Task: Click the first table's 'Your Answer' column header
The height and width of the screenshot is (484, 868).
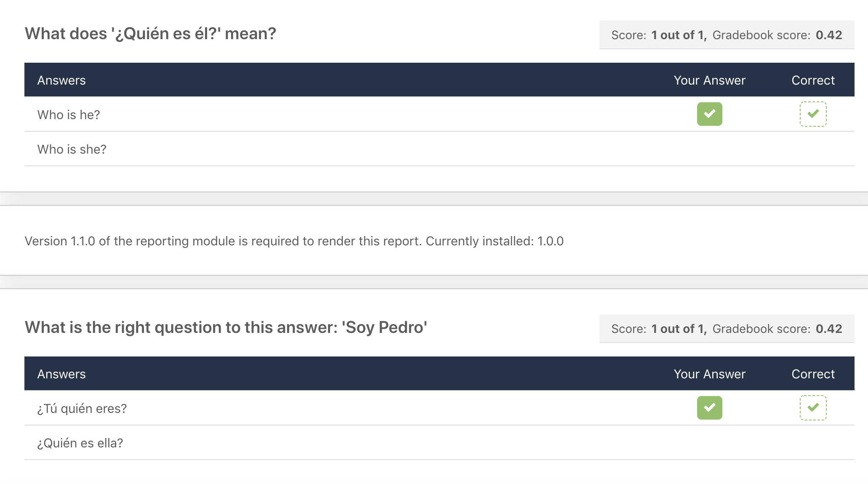Action: (x=709, y=80)
